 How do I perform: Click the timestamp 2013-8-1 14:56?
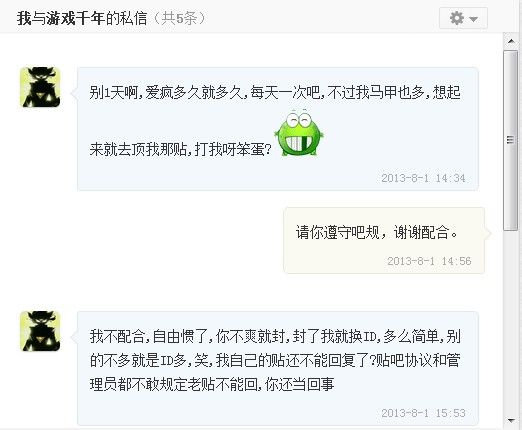coord(429,261)
